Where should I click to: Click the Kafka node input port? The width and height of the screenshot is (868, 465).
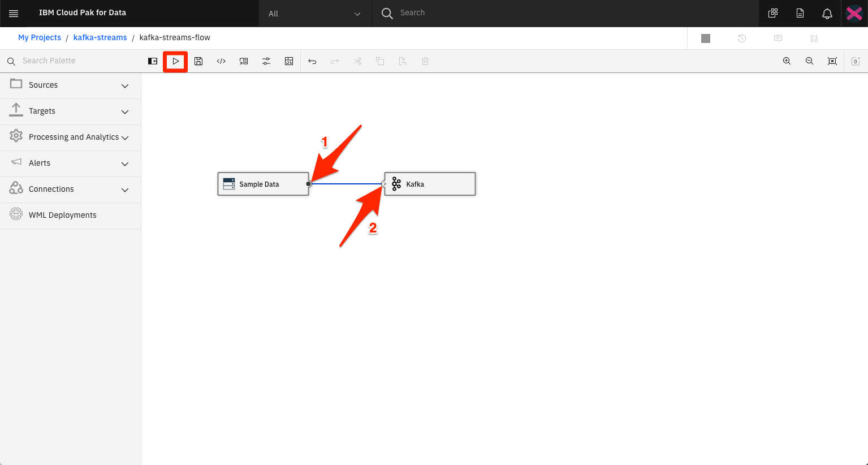385,184
